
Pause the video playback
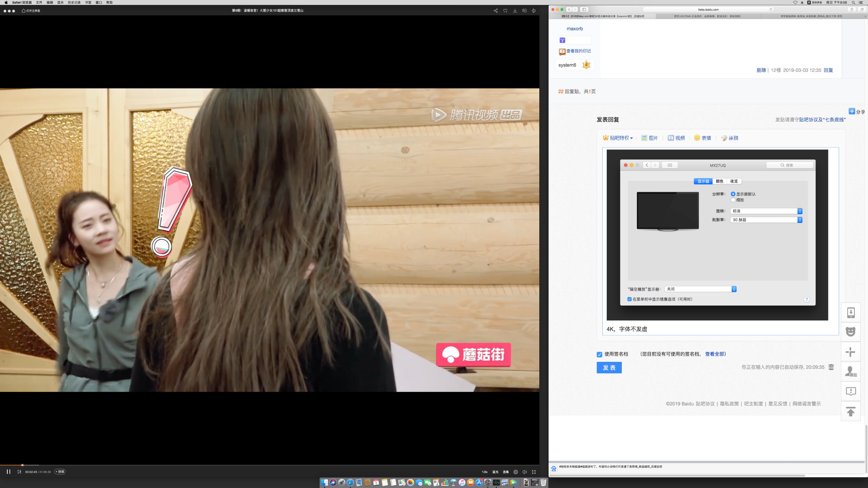pyautogui.click(x=8, y=472)
